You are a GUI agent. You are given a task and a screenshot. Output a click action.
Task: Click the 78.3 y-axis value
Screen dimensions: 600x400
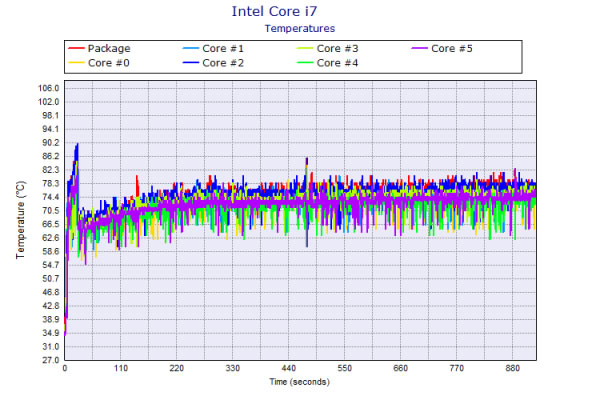(51, 183)
